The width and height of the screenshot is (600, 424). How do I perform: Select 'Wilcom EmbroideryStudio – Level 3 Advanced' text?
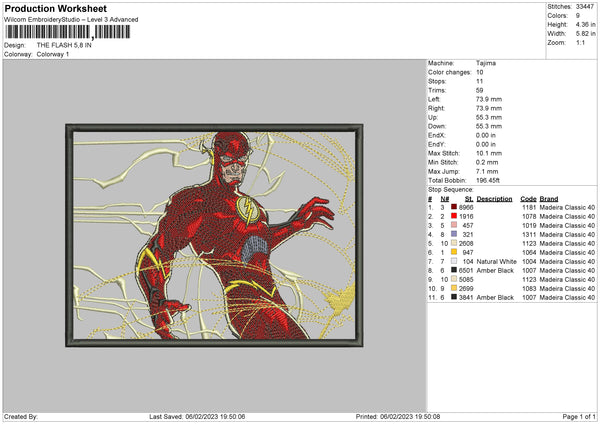71,20
